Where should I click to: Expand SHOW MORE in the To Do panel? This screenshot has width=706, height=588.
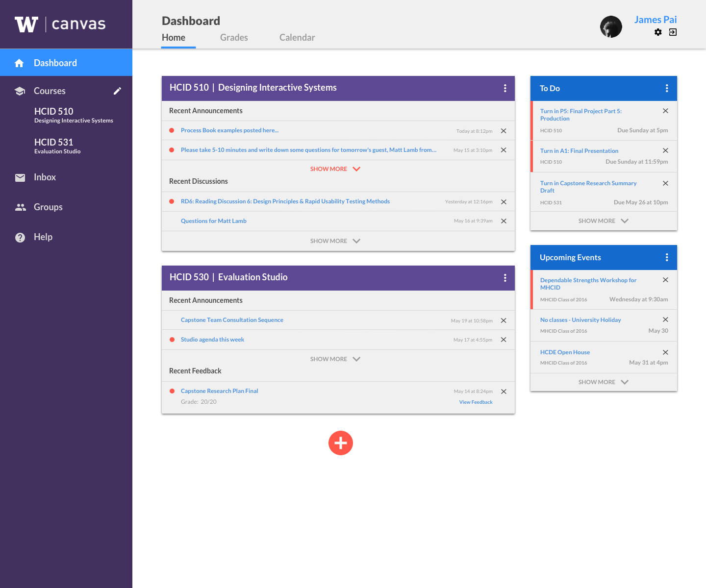click(604, 221)
